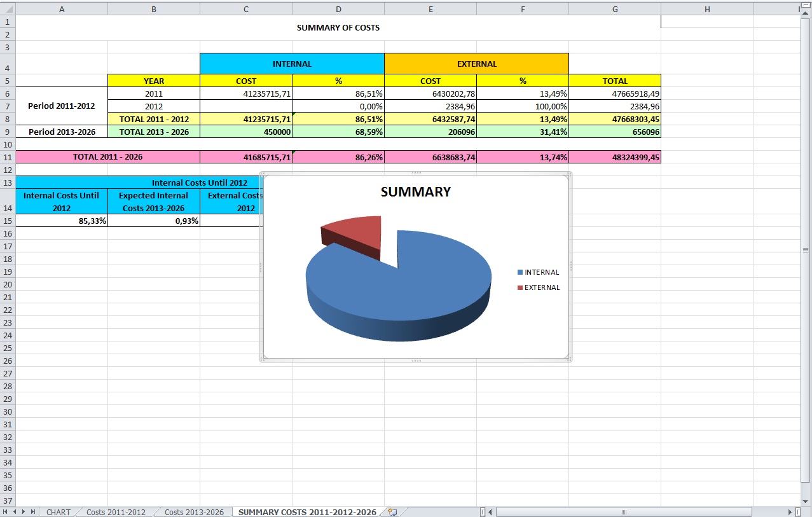Click previous sheet navigation arrow
This screenshot has width=812, height=517.
(x=15, y=512)
